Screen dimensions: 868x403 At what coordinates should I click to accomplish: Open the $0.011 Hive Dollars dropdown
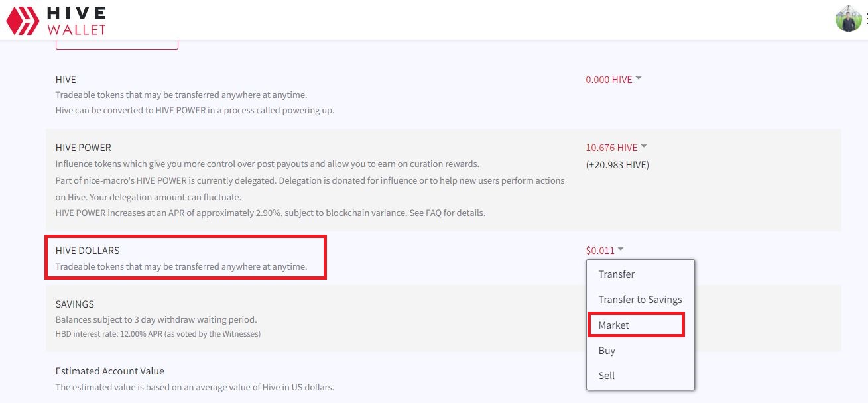pos(605,251)
